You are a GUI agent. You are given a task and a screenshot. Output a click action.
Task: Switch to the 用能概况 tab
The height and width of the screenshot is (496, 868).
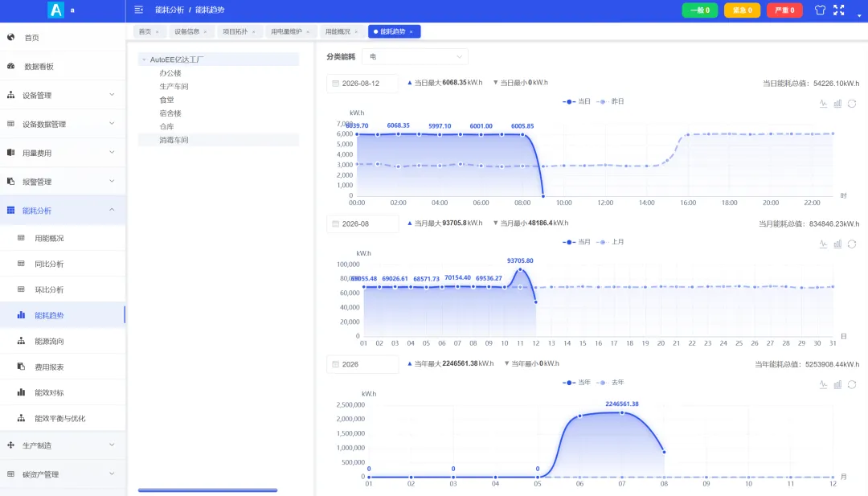338,31
